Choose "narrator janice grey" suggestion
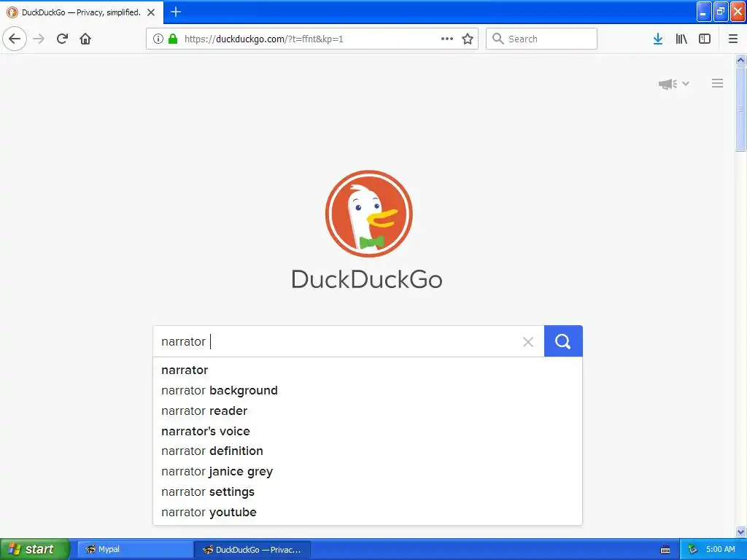747x560 pixels. pyautogui.click(x=368, y=472)
